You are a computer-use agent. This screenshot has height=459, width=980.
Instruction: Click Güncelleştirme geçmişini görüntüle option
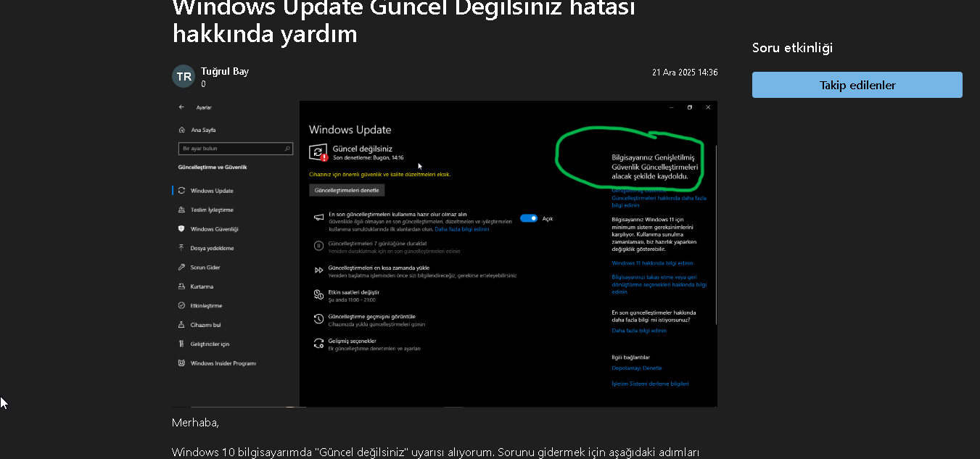pyautogui.click(x=372, y=317)
